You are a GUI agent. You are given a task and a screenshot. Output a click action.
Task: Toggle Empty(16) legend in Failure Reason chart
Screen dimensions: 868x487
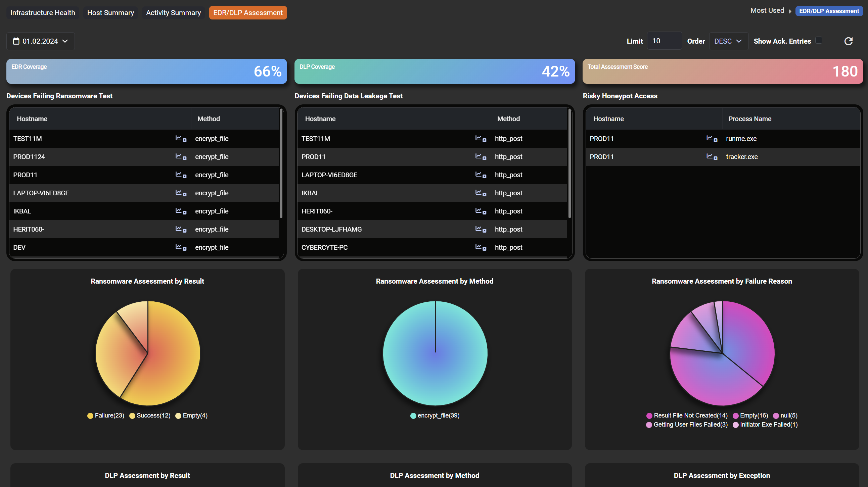pos(750,416)
